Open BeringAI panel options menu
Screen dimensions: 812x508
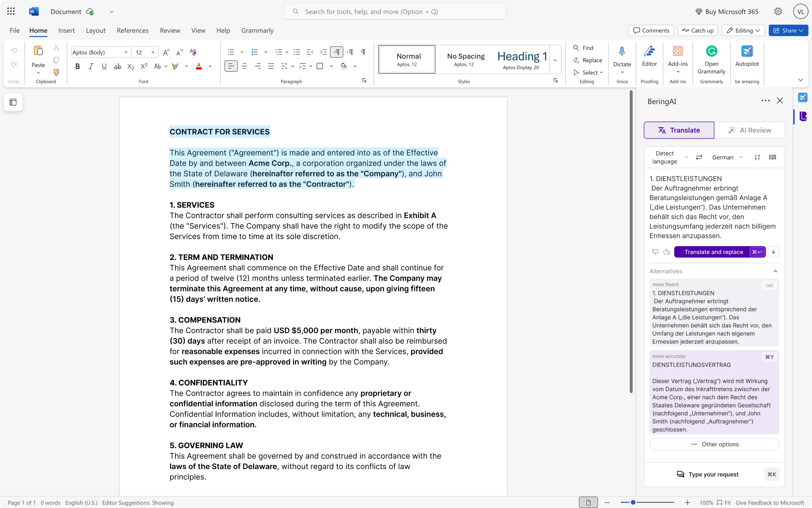click(765, 101)
